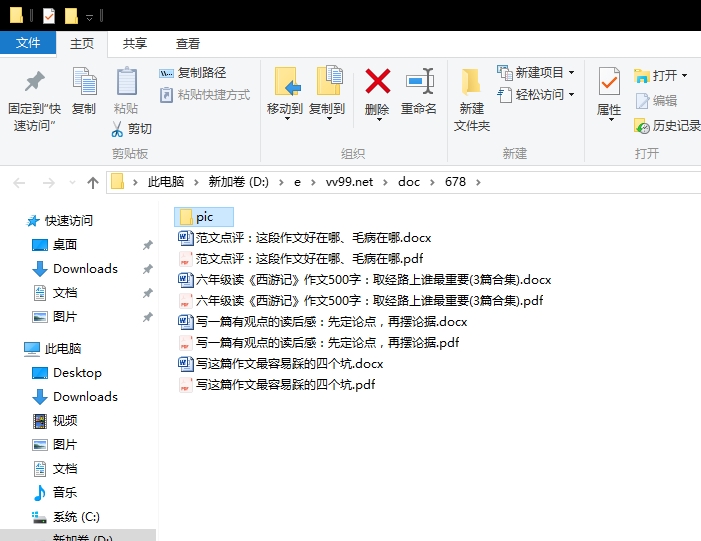The image size is (701, 541).
Task: Expand Quick Access Toolbar customize dropdown
Action: (x=89, y=17)
